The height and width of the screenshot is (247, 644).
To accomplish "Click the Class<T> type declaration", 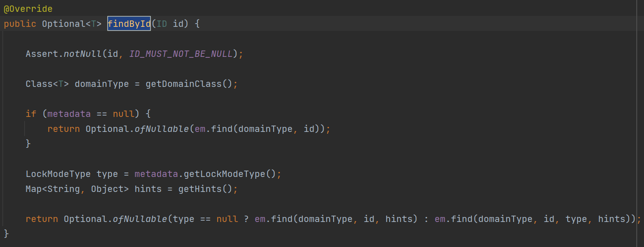I will point(47,84).
